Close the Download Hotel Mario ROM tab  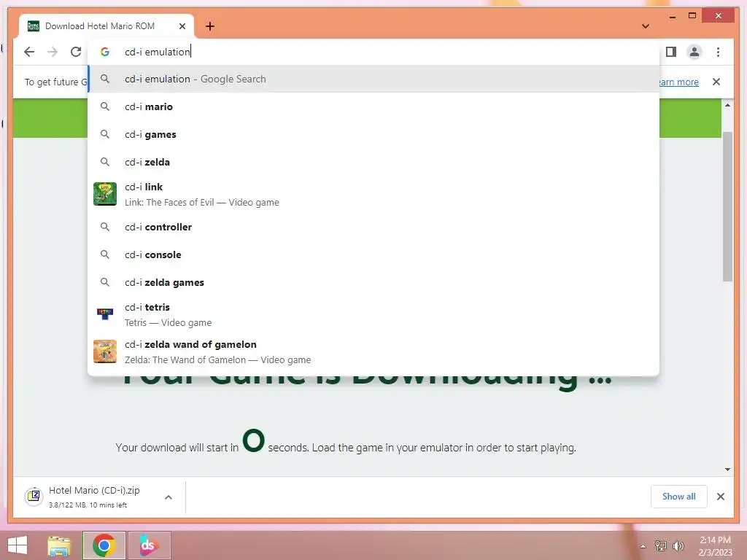(x=182, y=26)
